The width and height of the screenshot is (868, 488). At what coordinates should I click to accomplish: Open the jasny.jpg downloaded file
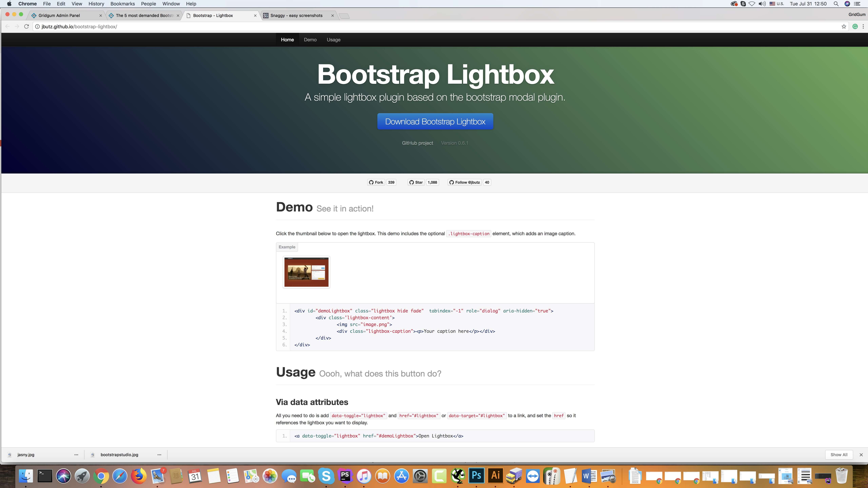point(26,455)
